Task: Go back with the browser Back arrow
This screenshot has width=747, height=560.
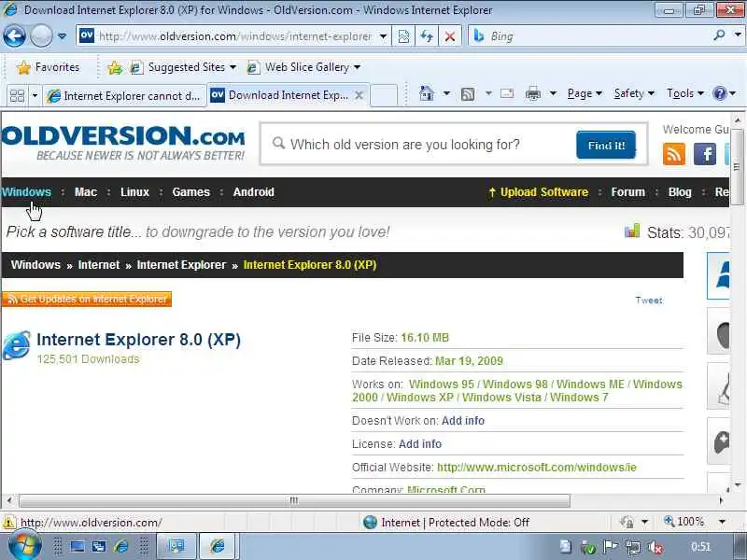Action: (x=14, y=35)
